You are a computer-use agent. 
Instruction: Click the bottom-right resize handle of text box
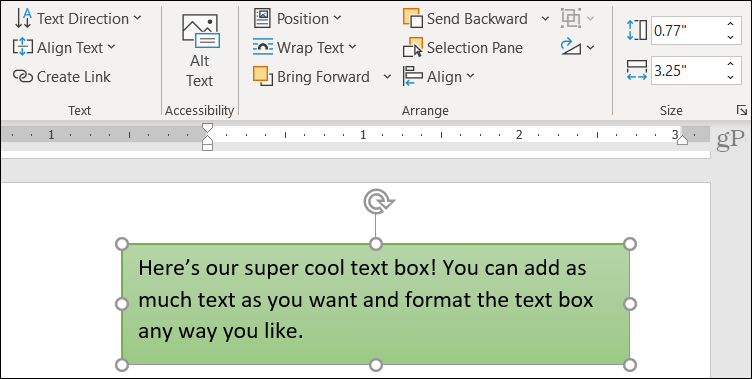tap(630, 365)
